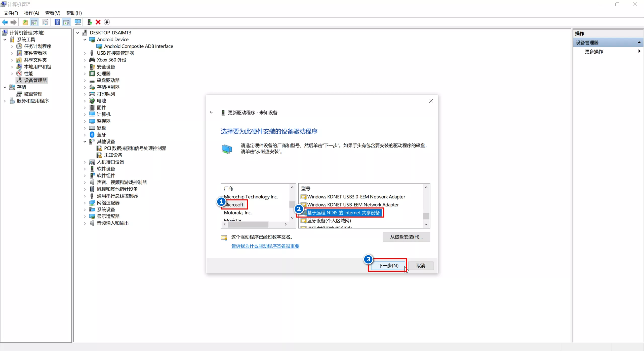Screen dimensions: 644x351
Task: Click the blue Help question mark icon
Action: tap(57, 22)
